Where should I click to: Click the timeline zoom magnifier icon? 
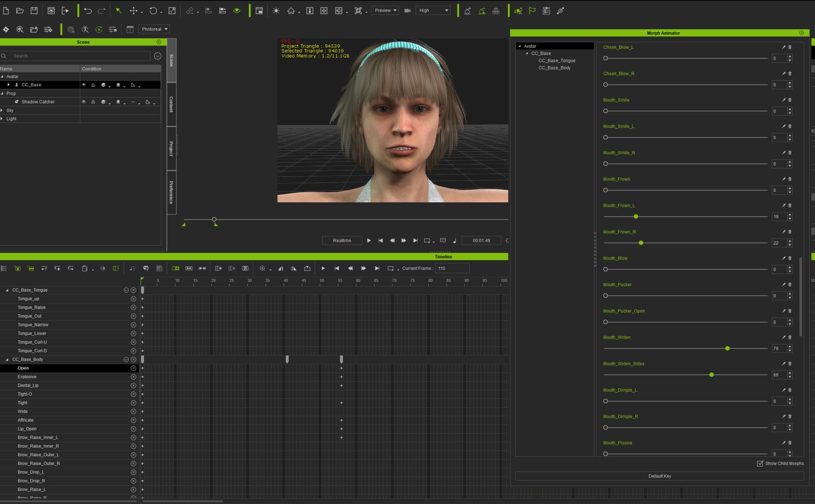(262, 268)
